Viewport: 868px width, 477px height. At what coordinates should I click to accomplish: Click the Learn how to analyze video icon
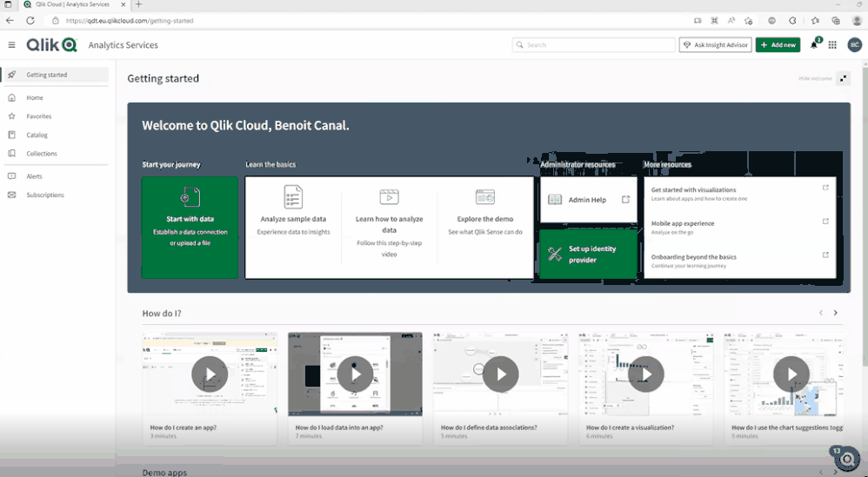click(x=389, y=196)
